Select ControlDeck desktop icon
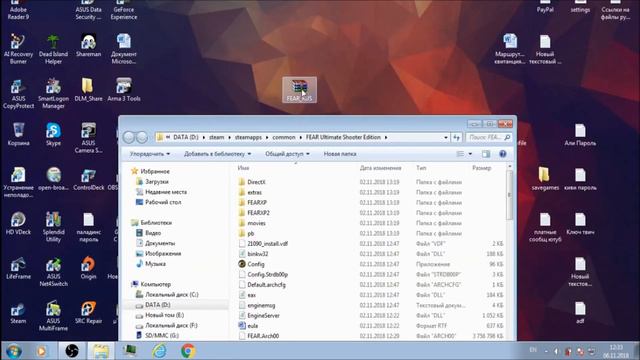 (x=89, y=179)
